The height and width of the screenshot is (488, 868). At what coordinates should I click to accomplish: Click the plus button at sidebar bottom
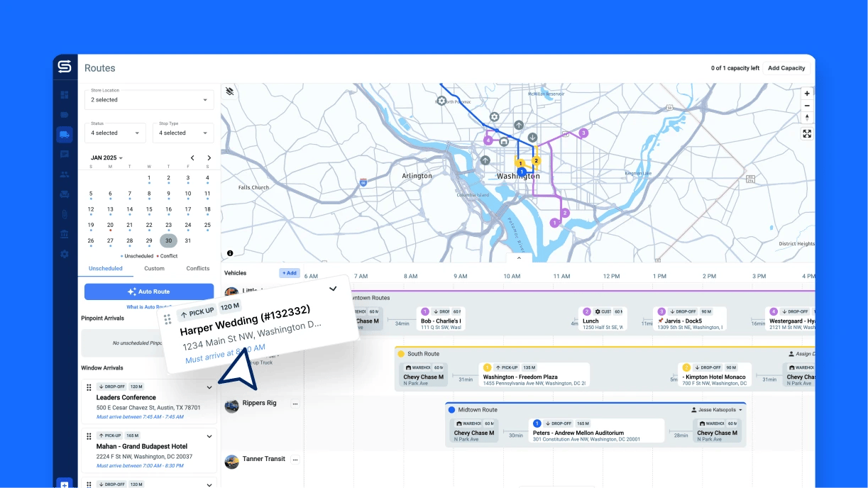(65, 484)
